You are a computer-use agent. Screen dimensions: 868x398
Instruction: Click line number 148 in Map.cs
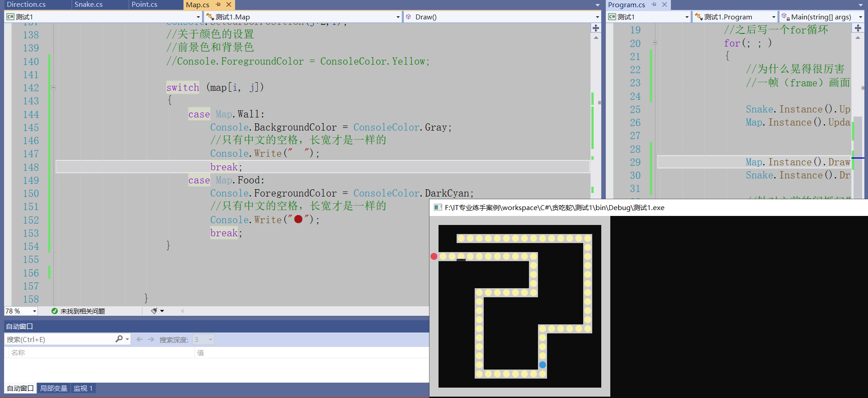(x=31, y=168)
